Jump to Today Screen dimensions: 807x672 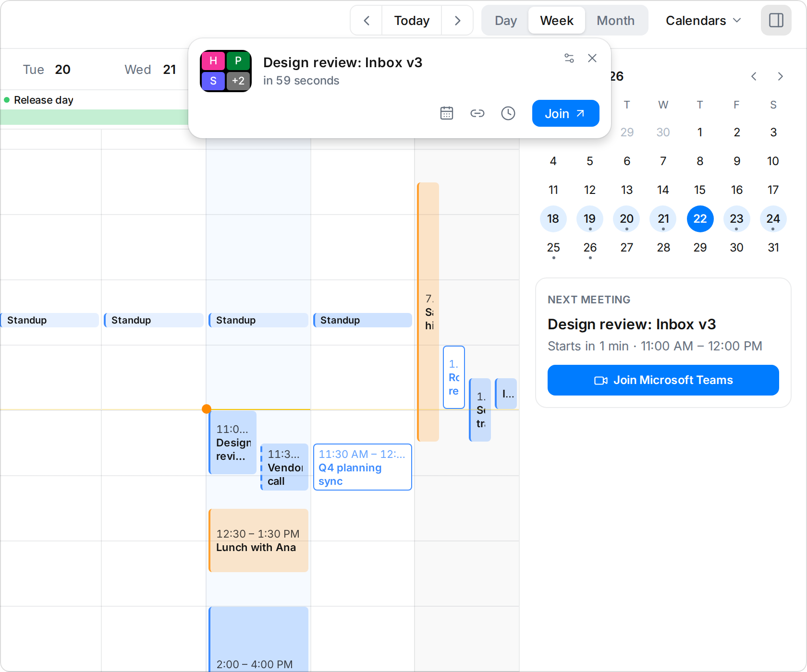pos(412,21)
